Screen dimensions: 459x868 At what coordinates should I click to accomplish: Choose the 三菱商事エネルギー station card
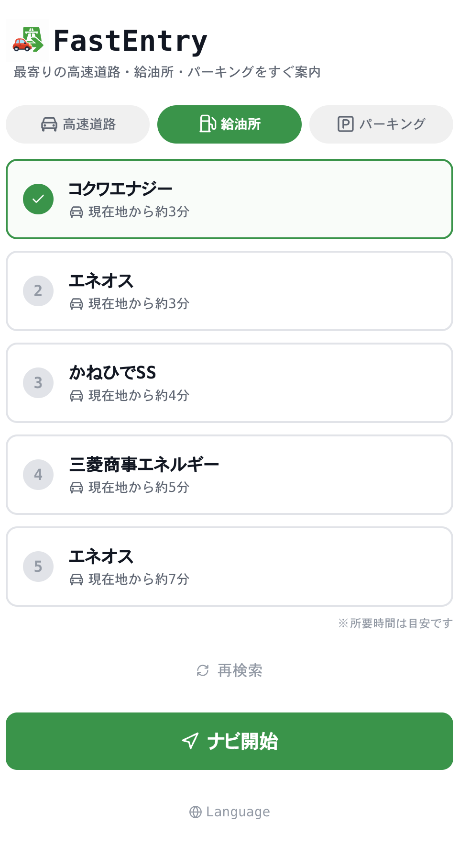click(229, 475)
